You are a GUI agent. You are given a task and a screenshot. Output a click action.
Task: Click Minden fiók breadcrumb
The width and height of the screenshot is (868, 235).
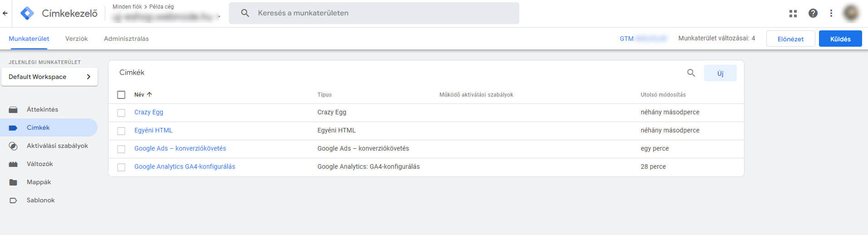pyautogui.click(x=127, y=7)
